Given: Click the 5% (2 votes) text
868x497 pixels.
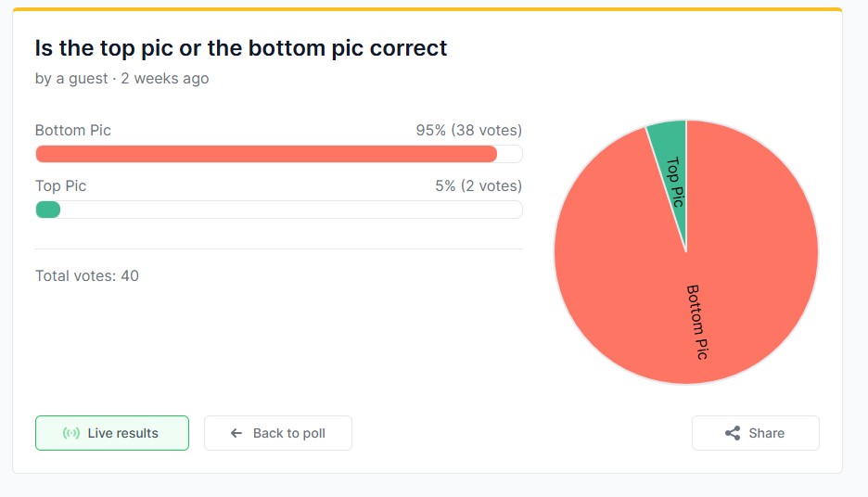Looking at the screenshot, I should pyautogui.click(x=479, y=186).
